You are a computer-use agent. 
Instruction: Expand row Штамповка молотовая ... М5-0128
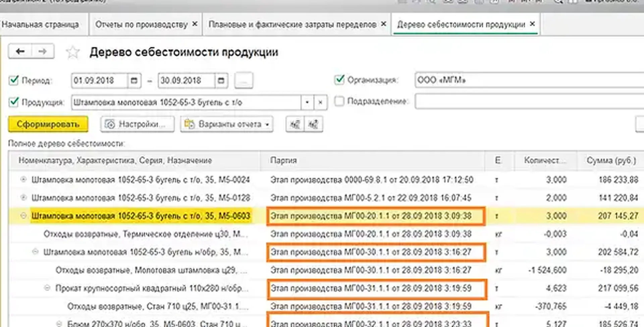23,198
